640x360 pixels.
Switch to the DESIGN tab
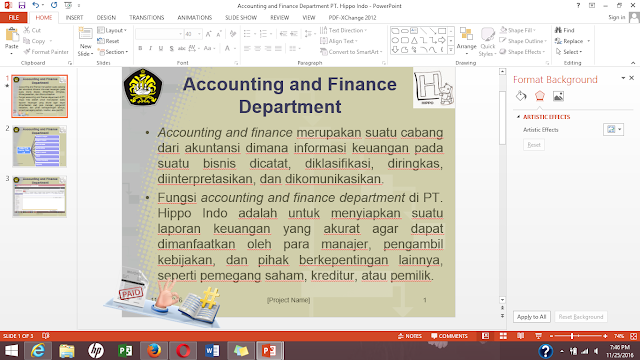[x=106, y=18]
